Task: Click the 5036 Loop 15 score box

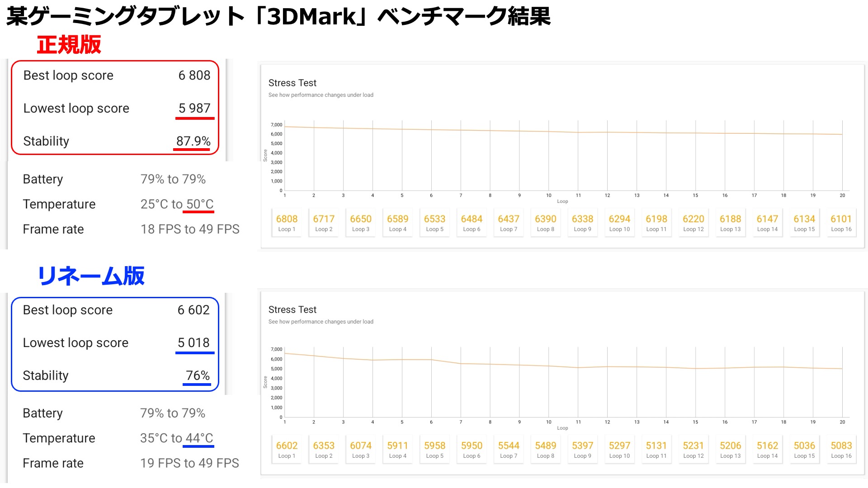Action: click(x=804, y=450)
